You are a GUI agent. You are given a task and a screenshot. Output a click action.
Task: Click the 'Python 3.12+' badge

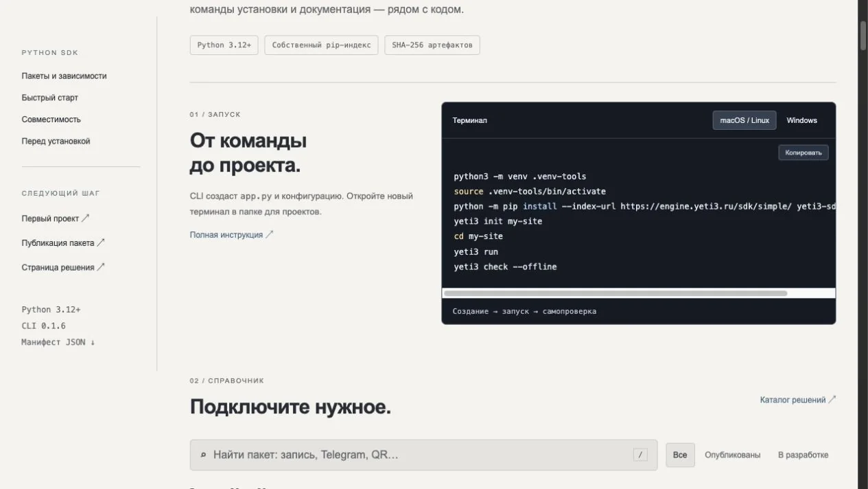click(x=224, y=45)
